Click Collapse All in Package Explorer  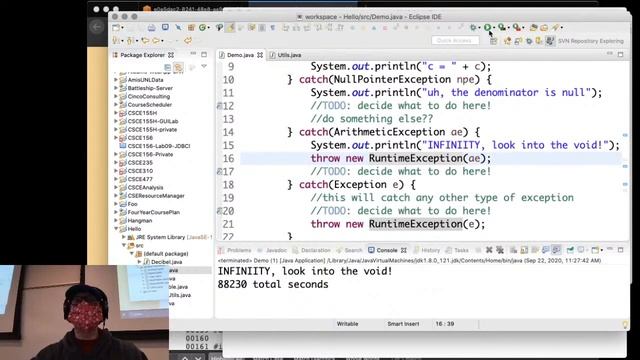tap(167, 67)
